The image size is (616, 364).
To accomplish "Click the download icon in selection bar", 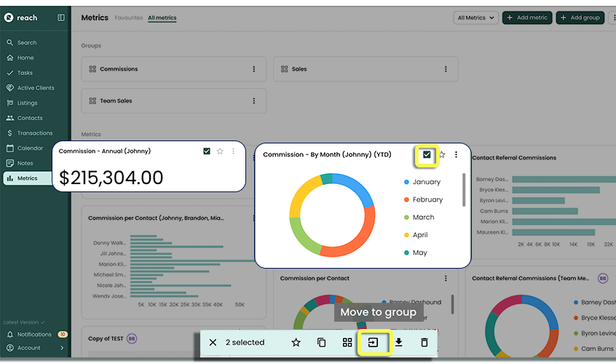I will point(399,342).
